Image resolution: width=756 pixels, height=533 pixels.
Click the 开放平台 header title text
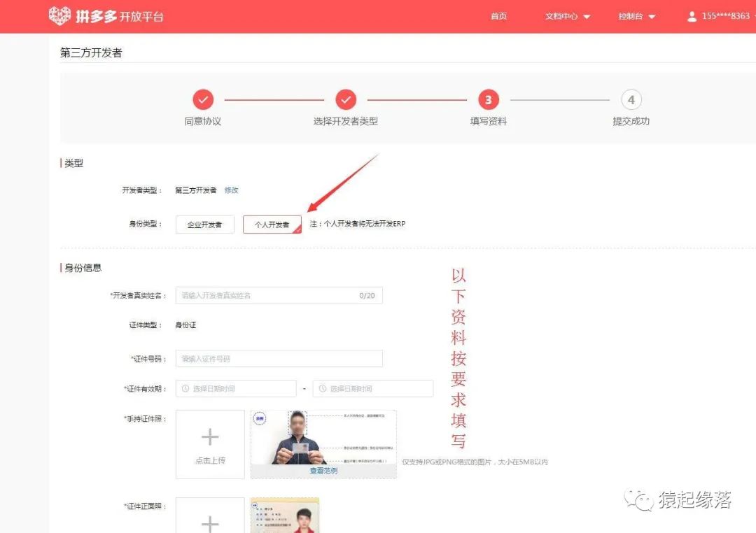point(141,17)
